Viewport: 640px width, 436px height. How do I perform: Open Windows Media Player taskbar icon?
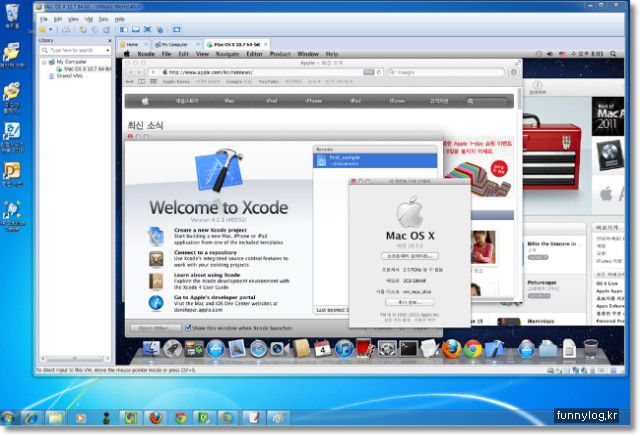click(81, 418)
